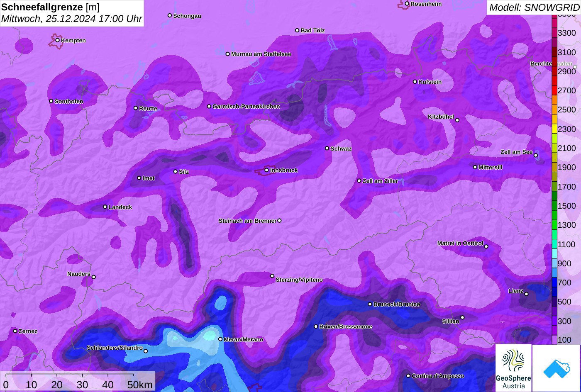581x392 pixels.
Task: Click the blue cloud logo icon
Action: 556,368
